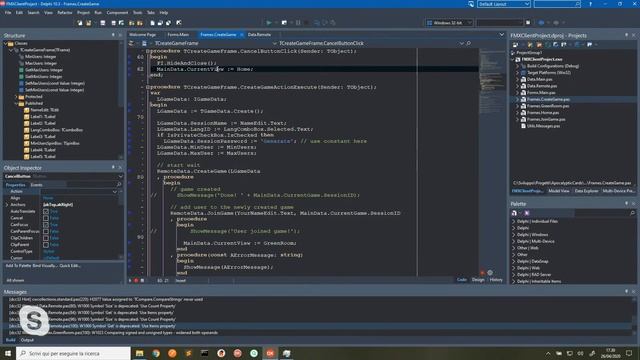Screen dimensions: 640x360
Task: Open the File menu
Action: (8, 13)
